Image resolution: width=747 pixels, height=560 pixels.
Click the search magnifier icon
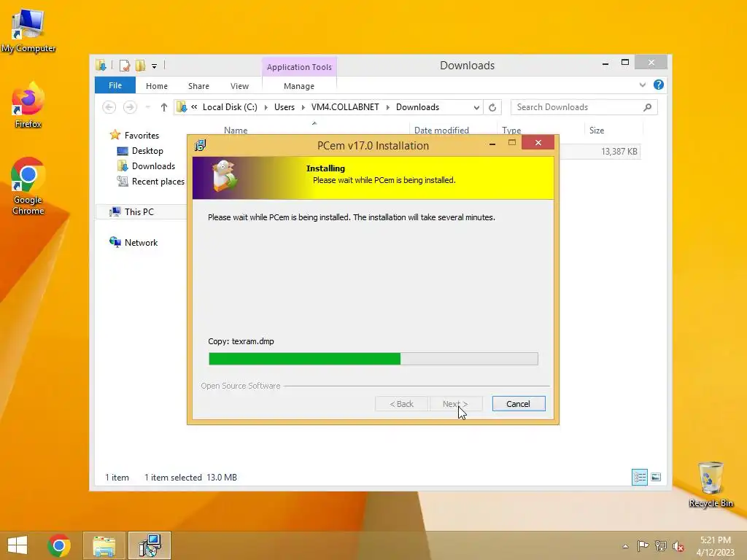pos(648,107)
